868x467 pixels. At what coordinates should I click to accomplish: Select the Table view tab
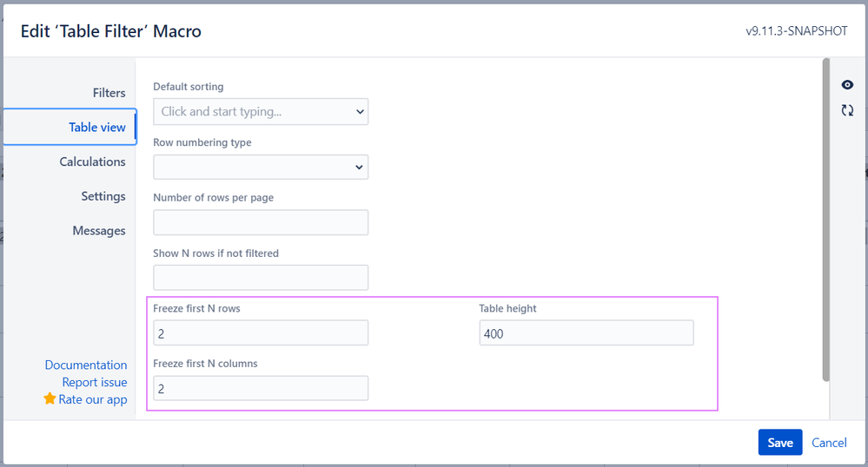tap(70, 127)
